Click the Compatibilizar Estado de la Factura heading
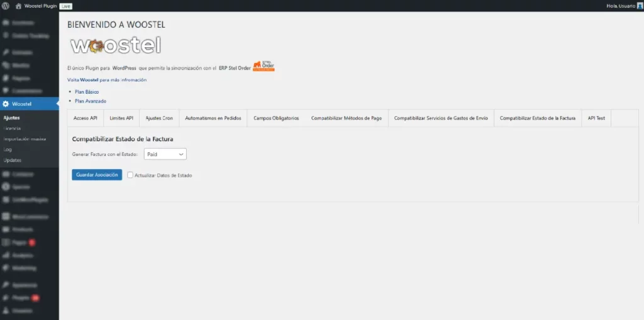 tap(123, 140)
